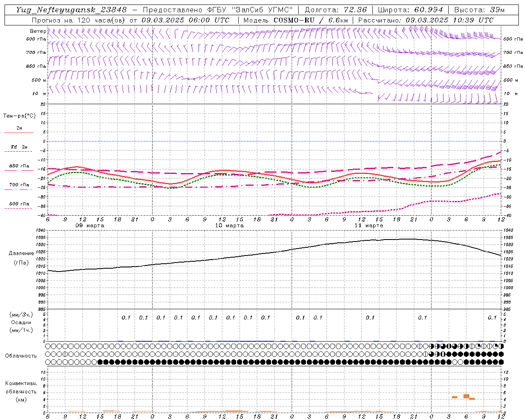Click the 850 гПа temperature legend line
Viewport: 525px width, 420px height.
[19, 170]
